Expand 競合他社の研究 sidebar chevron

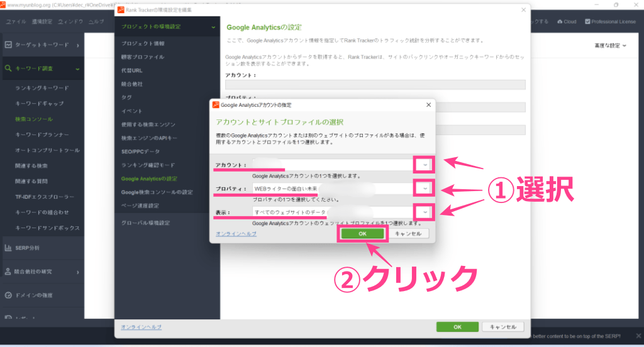pos(77,272)
